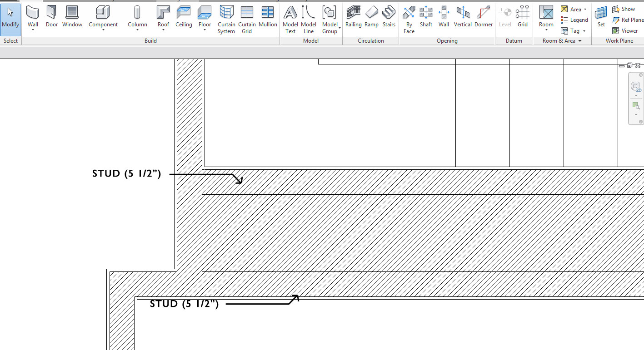
Task: Open the Roof tool dropdown
Action: [163, 30]
